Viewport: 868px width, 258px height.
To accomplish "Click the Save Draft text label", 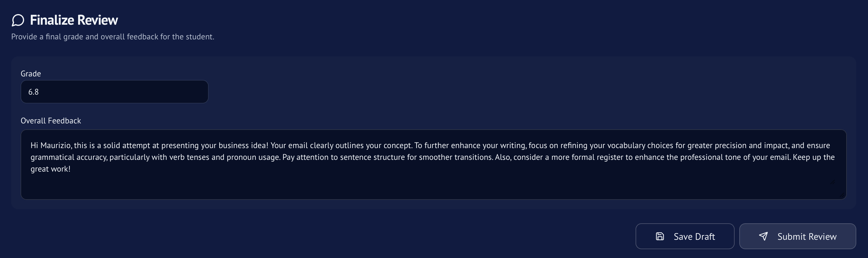I will pyautogui.click(x=694, y=236).
